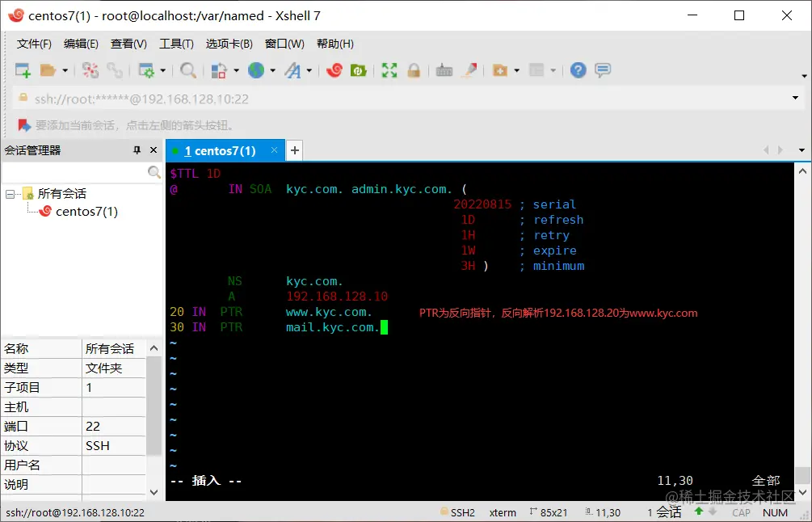
Task: Open the 编辑(E) menu
Action: tap(81, 44)
